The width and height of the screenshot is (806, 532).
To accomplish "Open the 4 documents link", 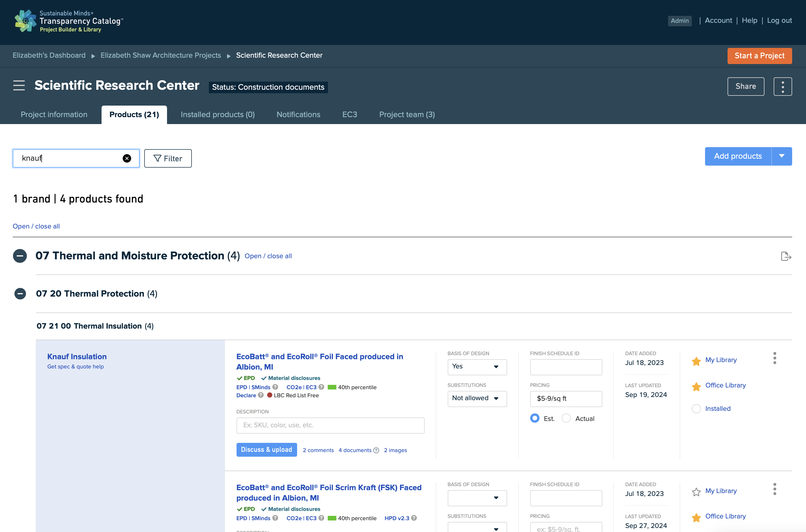I will point(355,450).
